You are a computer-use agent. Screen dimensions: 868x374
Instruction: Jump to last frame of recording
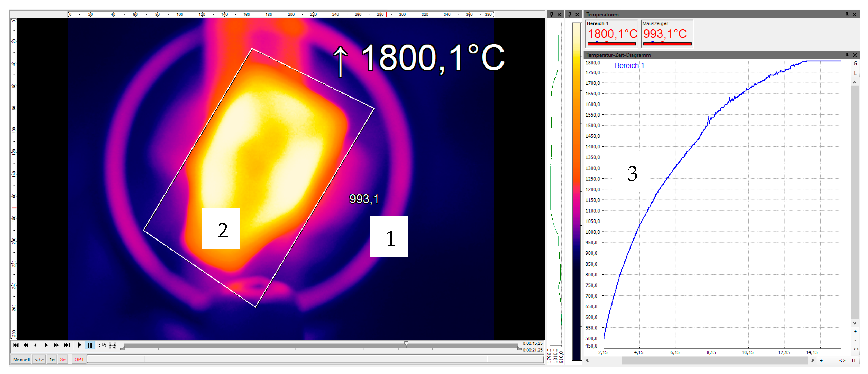[67, 345]
